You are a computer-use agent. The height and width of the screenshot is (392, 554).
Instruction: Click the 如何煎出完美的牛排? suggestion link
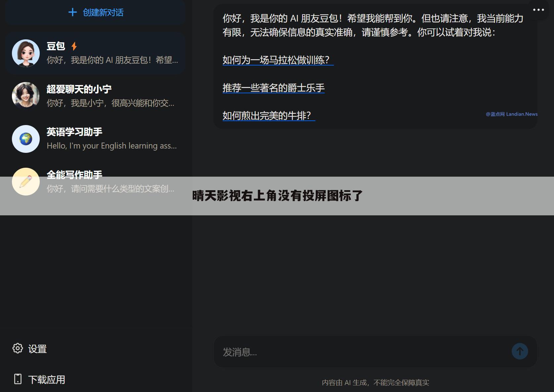tap(268, 116)
